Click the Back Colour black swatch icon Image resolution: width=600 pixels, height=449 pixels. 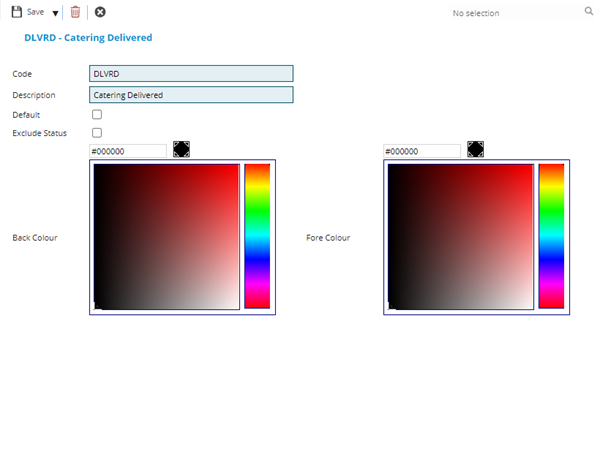pyautogui.click(x=181, y=149)
